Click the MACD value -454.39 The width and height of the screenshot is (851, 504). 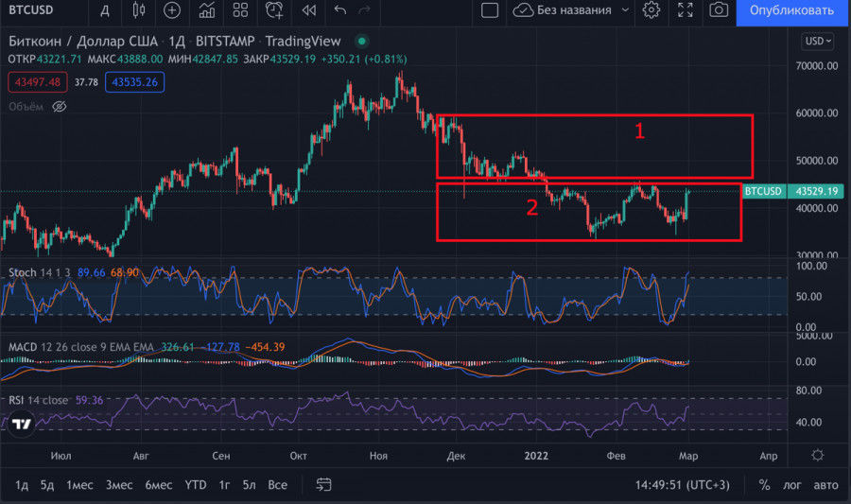[x=265, y=347]
